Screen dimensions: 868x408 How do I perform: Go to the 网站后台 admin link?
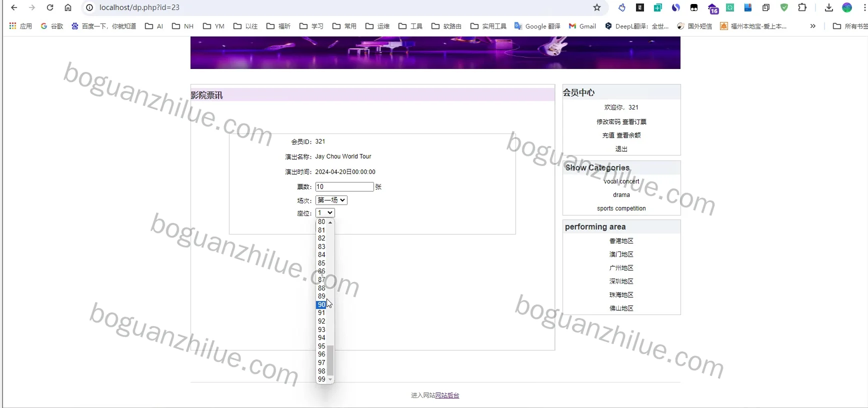coord(447,395)
